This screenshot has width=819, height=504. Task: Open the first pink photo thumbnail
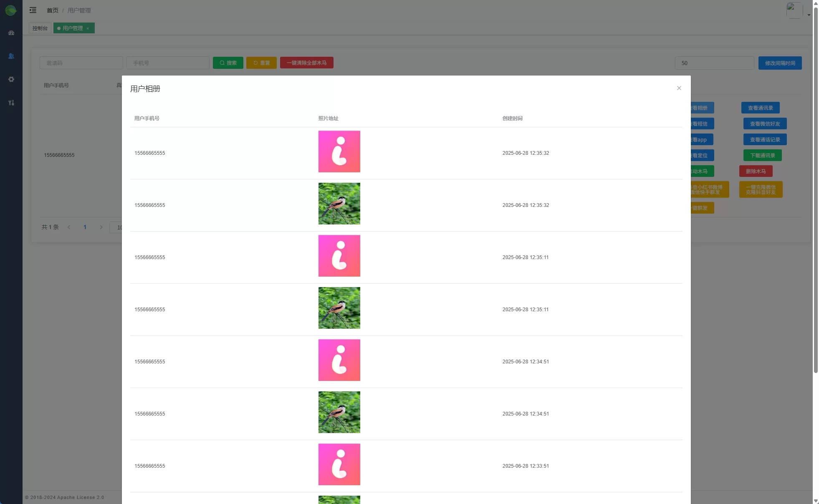coord(339,151)
